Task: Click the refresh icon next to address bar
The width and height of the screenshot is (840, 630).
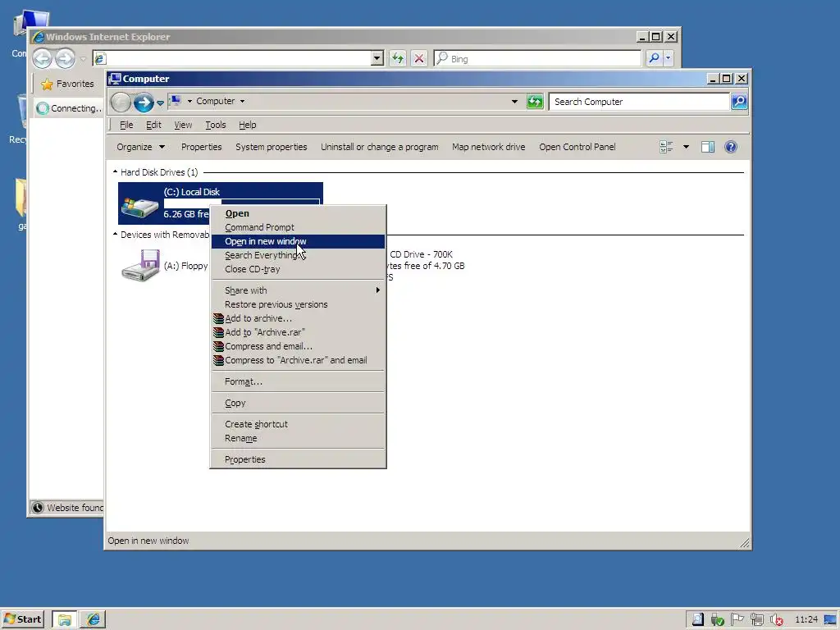Action: (x=535, y=101)
